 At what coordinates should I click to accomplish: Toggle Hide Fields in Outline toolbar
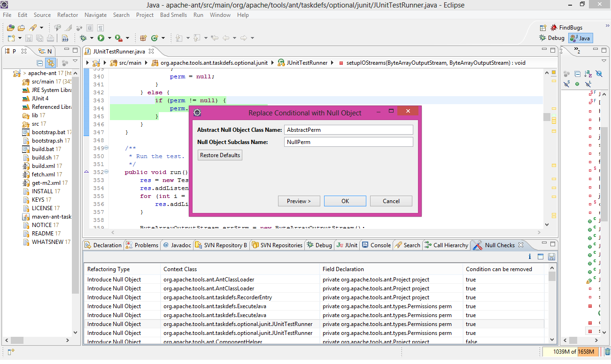[x=599, y=74]
